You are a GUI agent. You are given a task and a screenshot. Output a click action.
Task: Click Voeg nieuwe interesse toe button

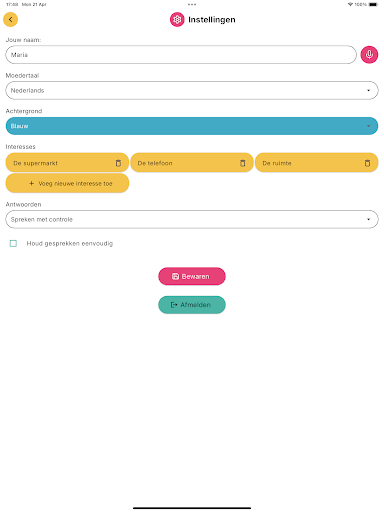(67, 183)
